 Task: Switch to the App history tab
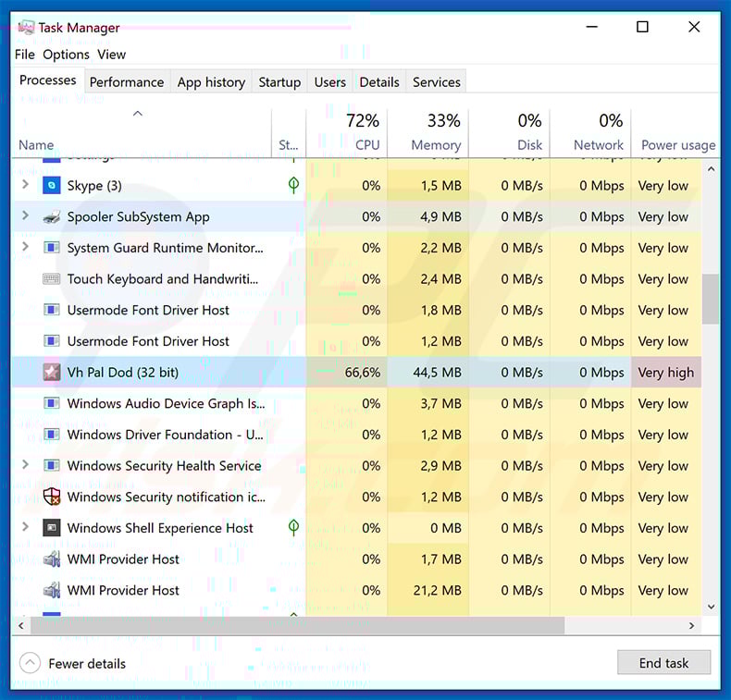pyautogui.click(x=211, y=82)
